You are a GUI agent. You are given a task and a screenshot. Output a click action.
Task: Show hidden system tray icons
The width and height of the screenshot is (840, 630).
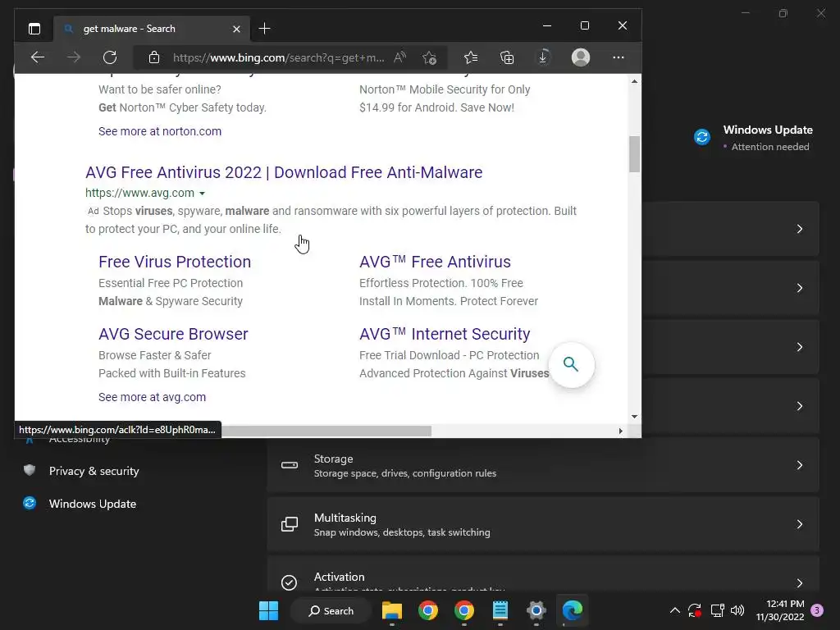(x=675, y=610)
